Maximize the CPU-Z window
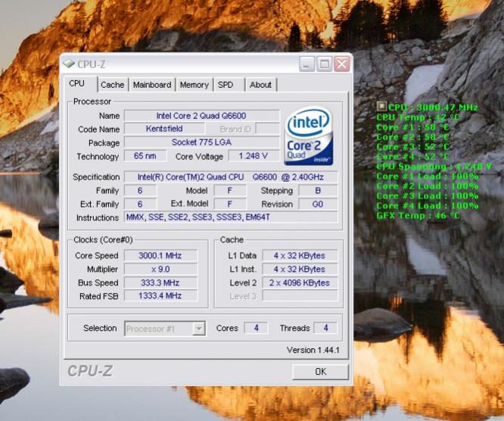 324,64
